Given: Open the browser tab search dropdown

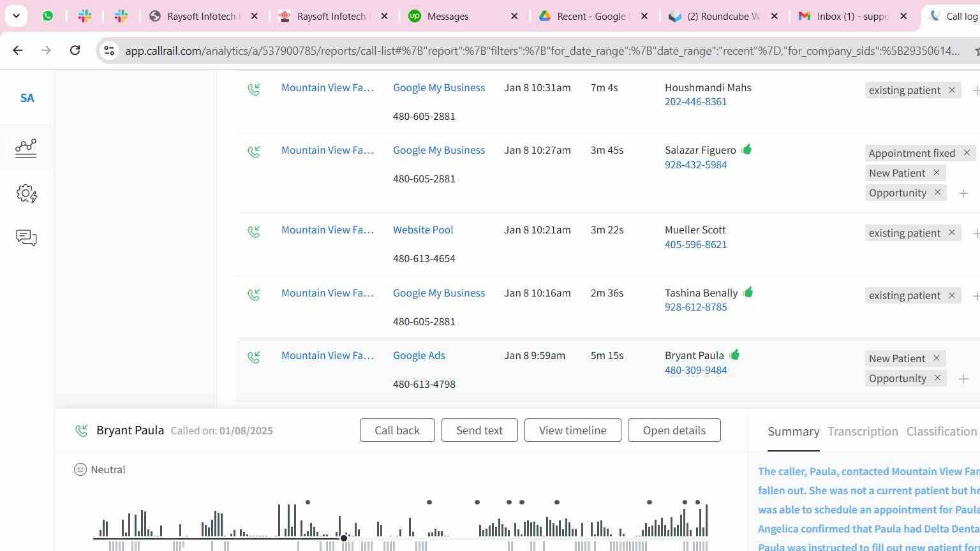Looking at the screenshot, I should click(16, 16).
